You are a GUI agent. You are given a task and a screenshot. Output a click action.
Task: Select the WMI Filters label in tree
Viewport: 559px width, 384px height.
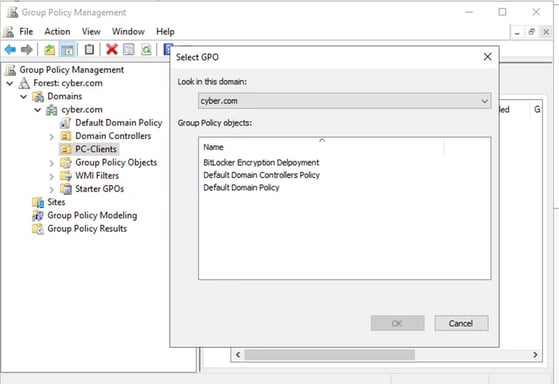coord(97,176)
